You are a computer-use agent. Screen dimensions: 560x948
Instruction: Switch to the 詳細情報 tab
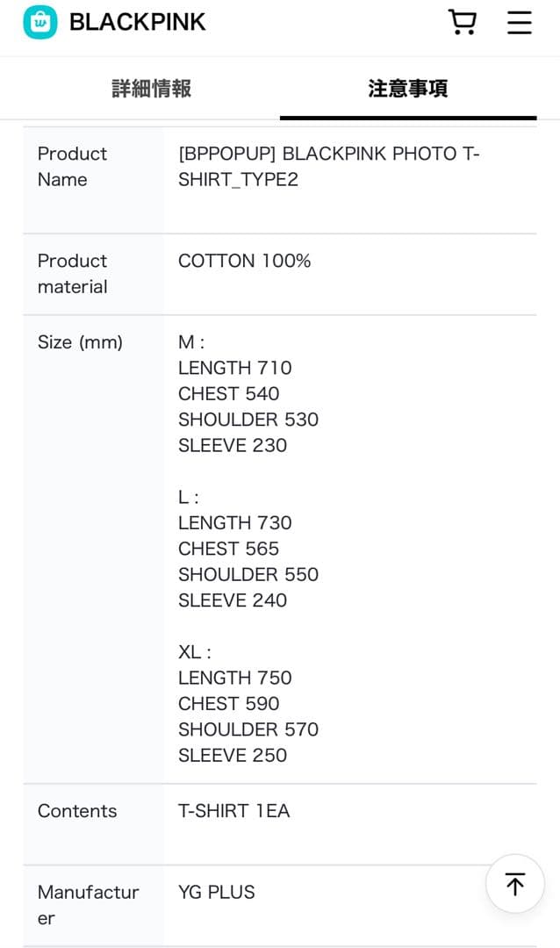(151, 89)
